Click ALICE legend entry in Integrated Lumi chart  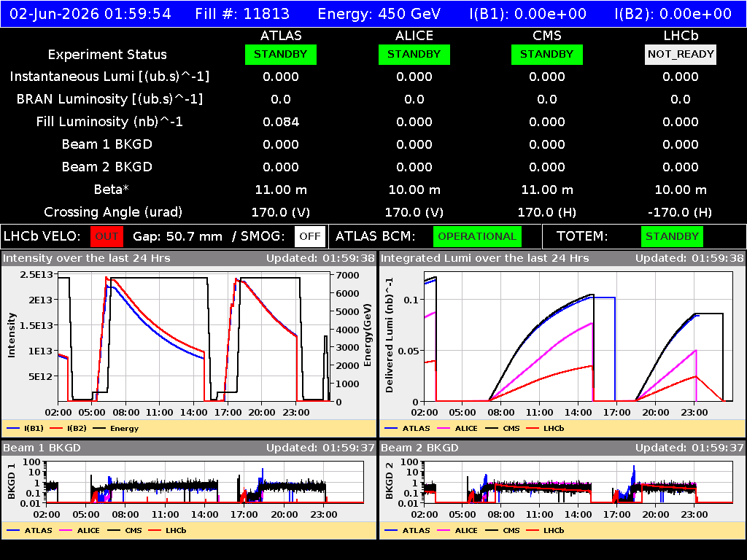457,429
